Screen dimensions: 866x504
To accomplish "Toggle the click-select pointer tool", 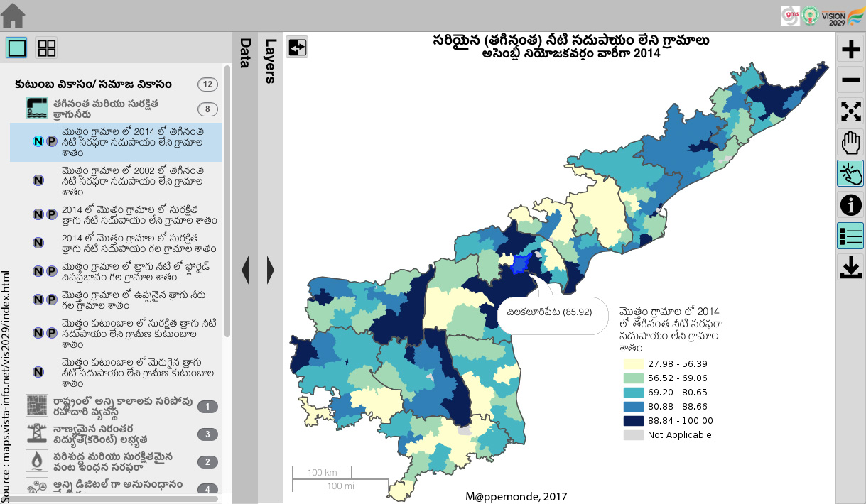I will [850, 173].
